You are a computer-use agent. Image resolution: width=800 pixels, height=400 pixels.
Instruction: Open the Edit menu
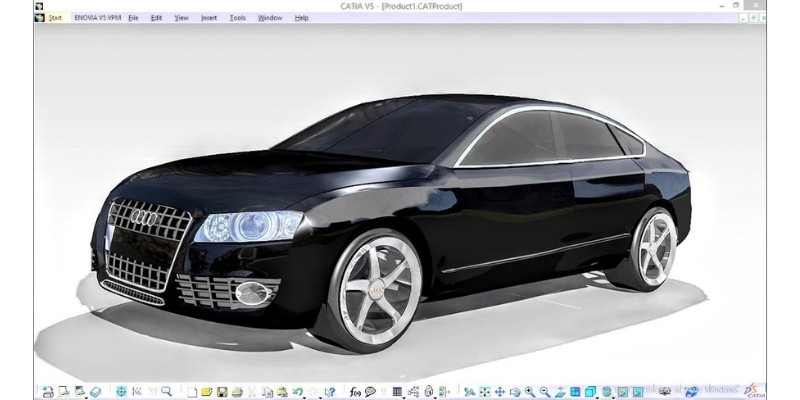[x=156, y=18]
